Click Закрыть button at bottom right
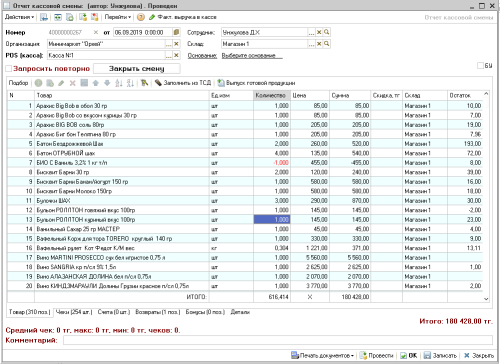Screen dimensions: 500x364 [479, 356]
